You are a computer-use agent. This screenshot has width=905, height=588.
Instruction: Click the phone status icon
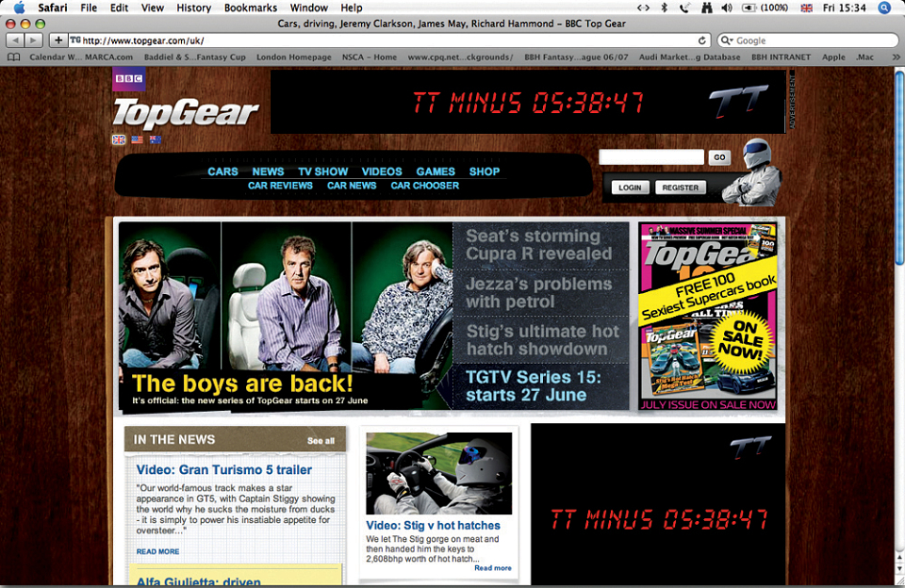point(684,8)
